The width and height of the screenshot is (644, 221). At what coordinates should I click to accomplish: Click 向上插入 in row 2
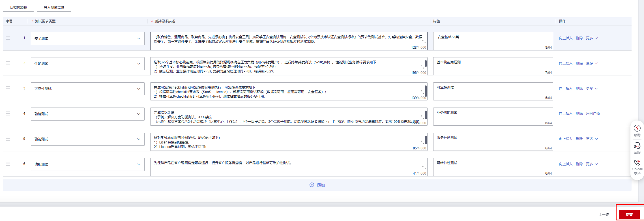tap(566, 63)
